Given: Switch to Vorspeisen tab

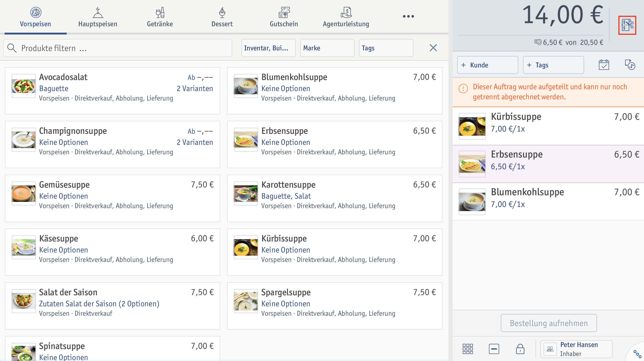Looking at the screenshot, I should 35,17.
